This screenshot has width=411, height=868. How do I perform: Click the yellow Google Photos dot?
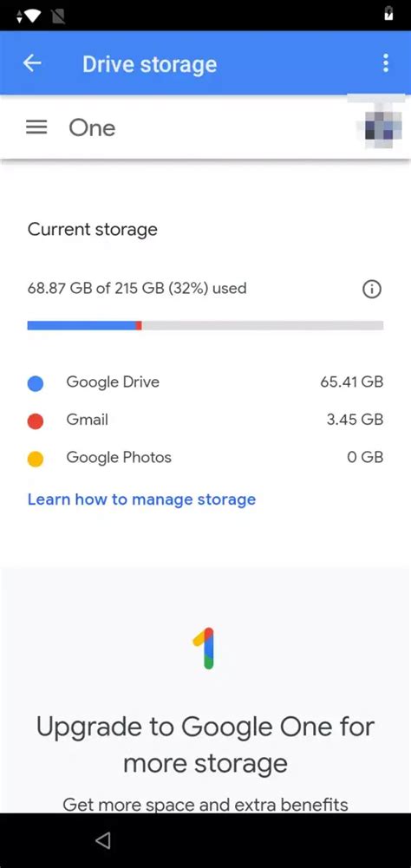click(36, 459)
